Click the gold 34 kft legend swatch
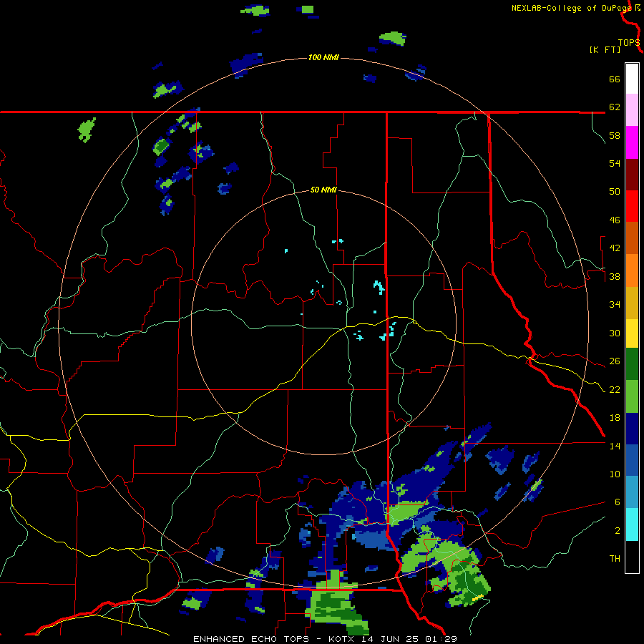 [632, 302]
